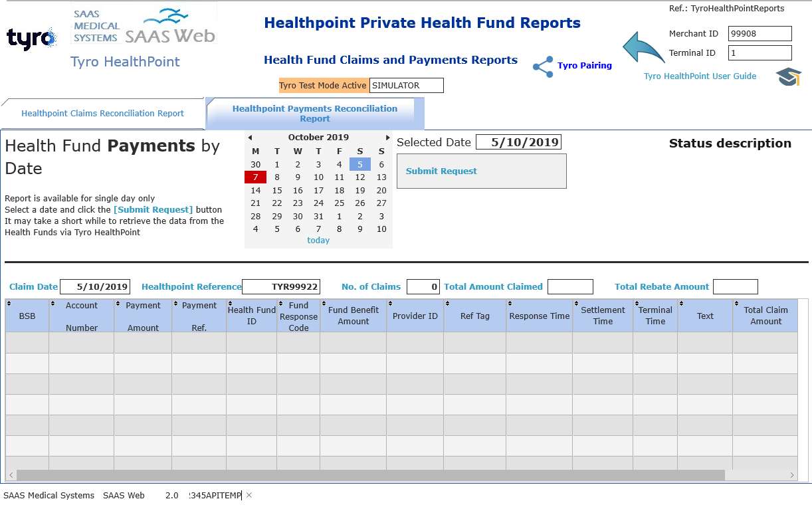Click the Healthpoint Reference field

point(281,287)
